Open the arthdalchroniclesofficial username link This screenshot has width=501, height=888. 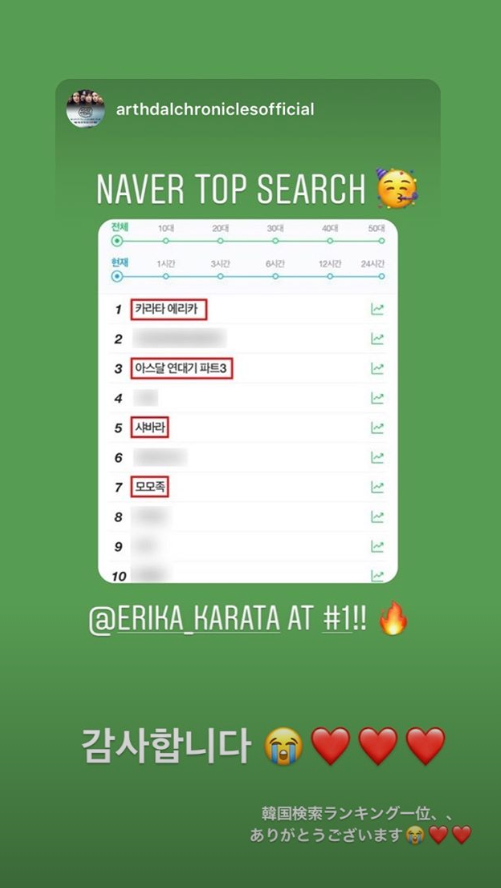[215, 109]
